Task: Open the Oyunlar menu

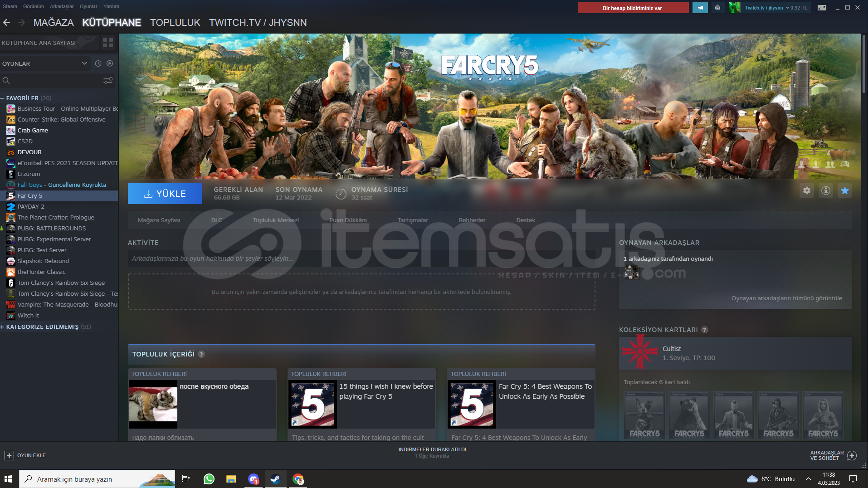Action: [x=88, y=6]
